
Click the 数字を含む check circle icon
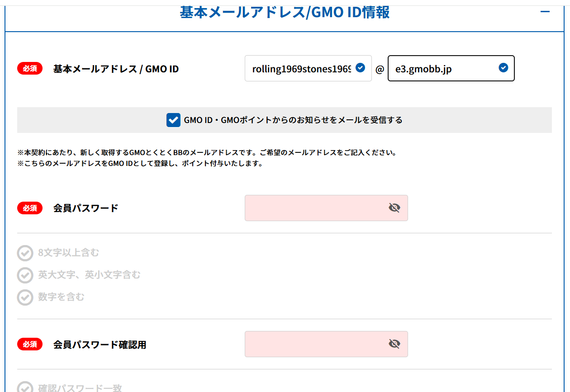[25, 297]
